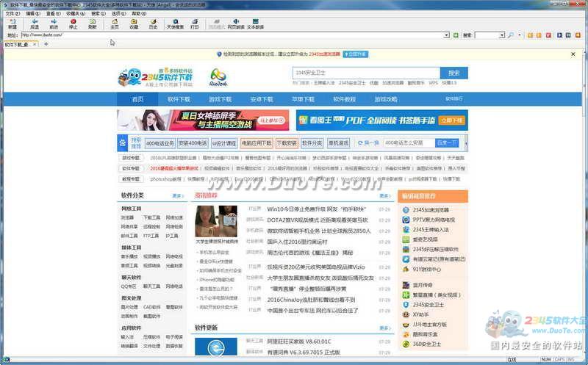Viewport: 588px width, 365px height.
Task: Click the 2345软件下载 site logo
Action: [156, 78]
